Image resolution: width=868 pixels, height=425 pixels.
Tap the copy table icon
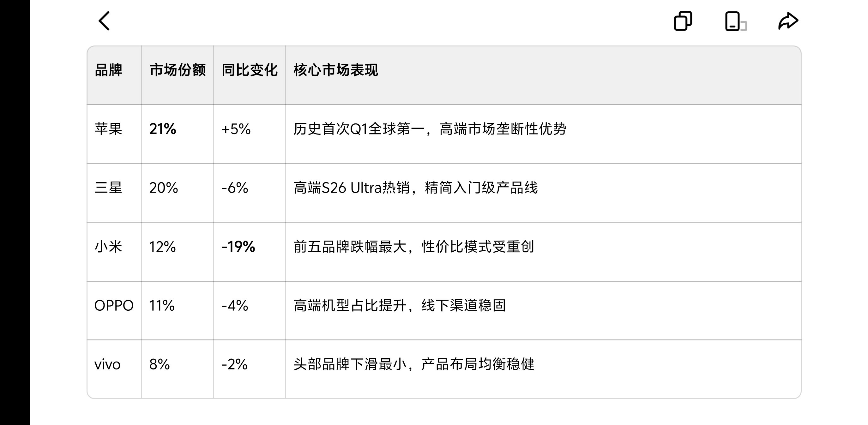coord(683,21)
